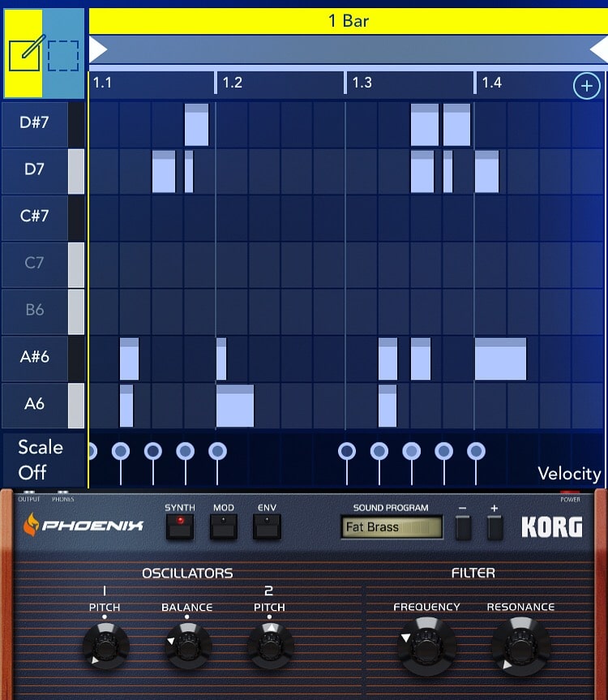The width and height of the screenshot is (608, 700).
Task: Click the Oscillator 2 Pitch knob
Action: tap(270, 646)
